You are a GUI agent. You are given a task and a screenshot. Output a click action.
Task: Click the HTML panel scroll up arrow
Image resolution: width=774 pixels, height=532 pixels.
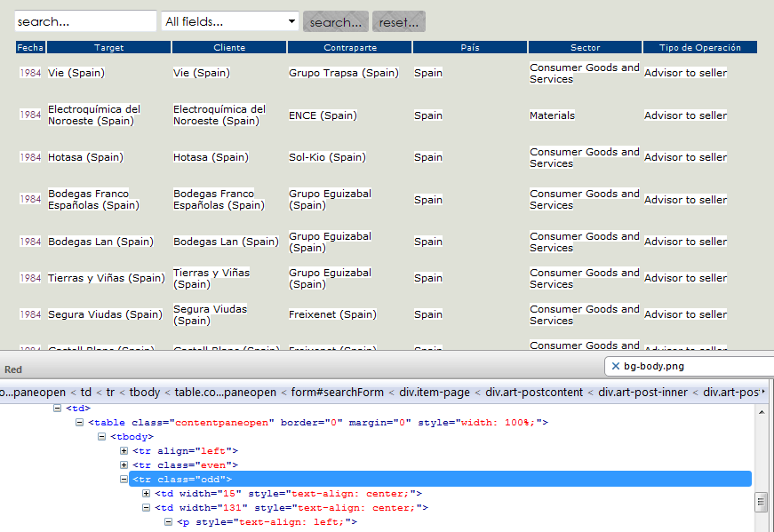tap(762, 412)
